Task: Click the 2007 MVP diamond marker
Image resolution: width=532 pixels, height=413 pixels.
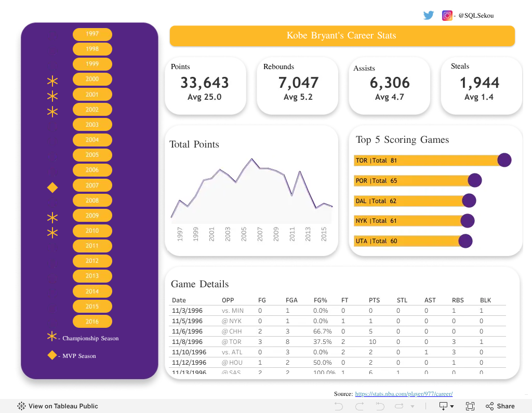Action: click(52, 188)
